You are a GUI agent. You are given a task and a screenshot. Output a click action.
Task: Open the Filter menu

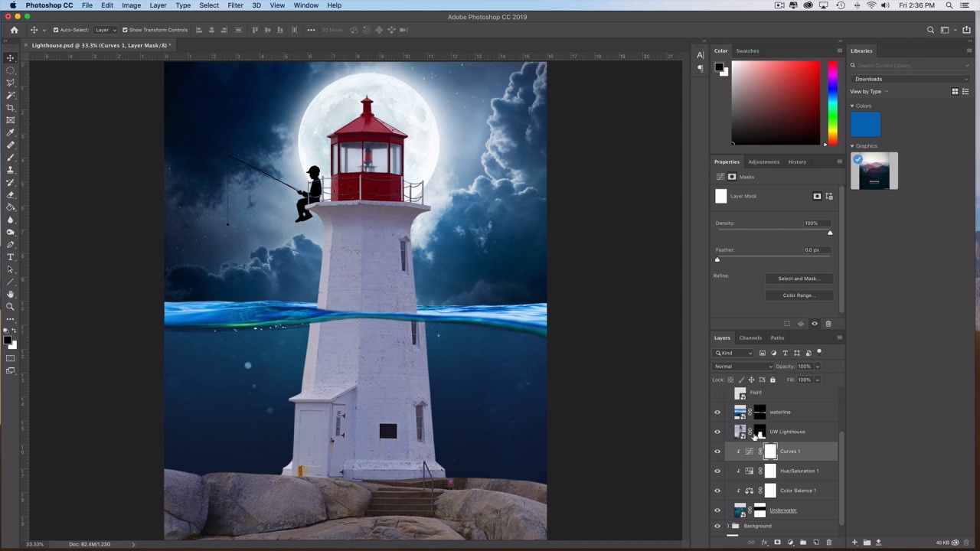[235, 5]
